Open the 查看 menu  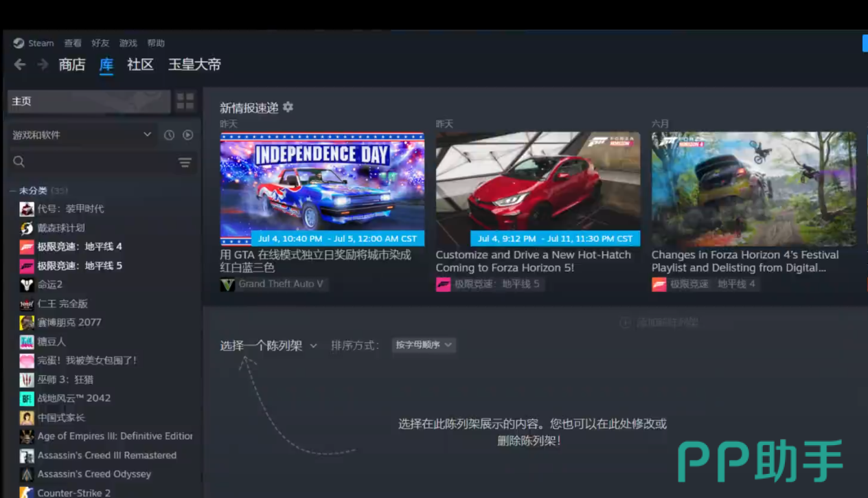coord(73,43)
